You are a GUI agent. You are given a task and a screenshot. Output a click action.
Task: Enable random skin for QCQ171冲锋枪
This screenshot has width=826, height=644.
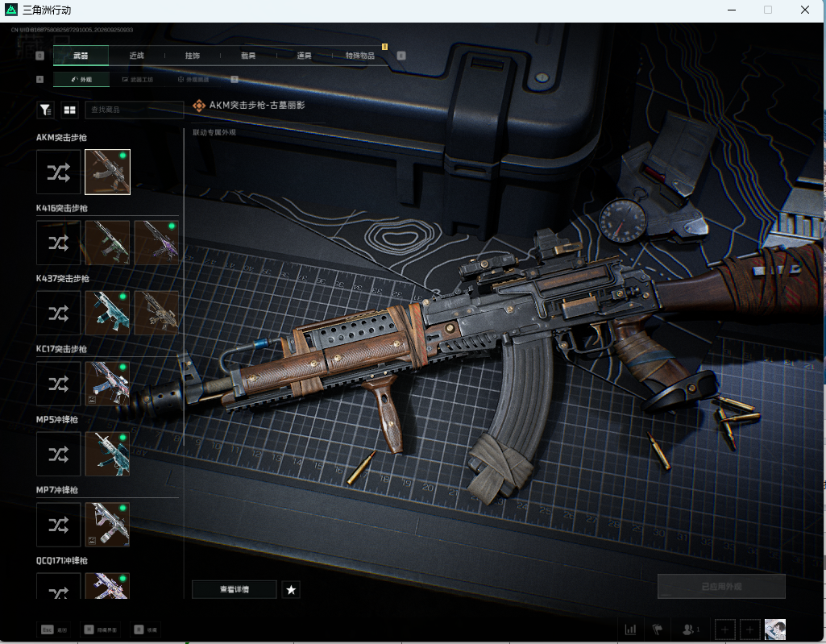59,586
